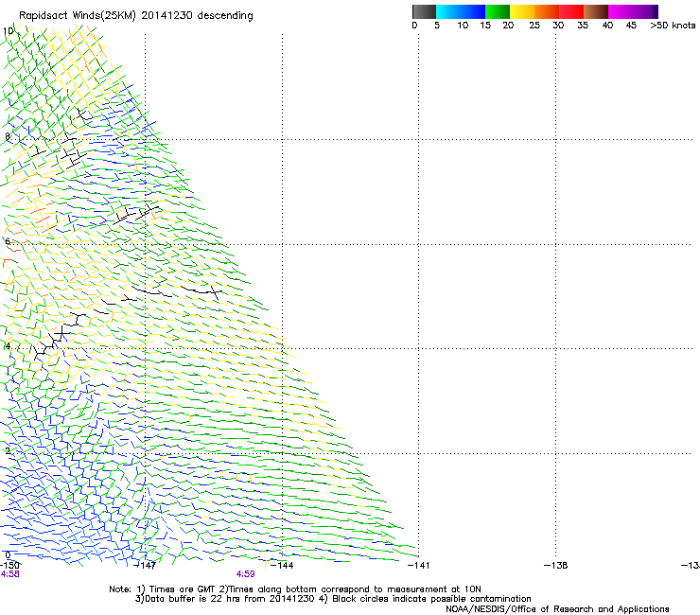This screenshot has height=615, width=700.
Task: Click the latitude label '2'
Action: point(8,450)
